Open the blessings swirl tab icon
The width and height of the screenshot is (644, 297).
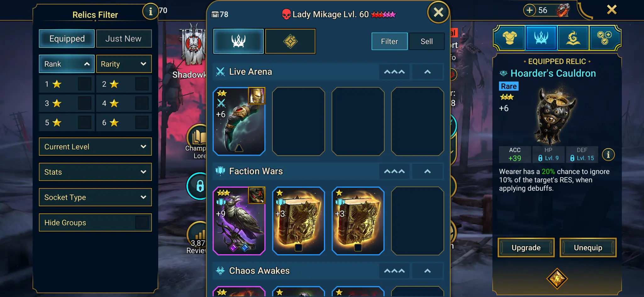click(x=573, y=38)
